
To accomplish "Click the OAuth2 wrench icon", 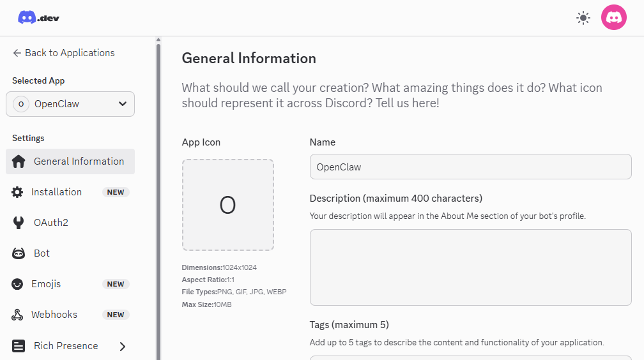I will [x=19, y=223].
